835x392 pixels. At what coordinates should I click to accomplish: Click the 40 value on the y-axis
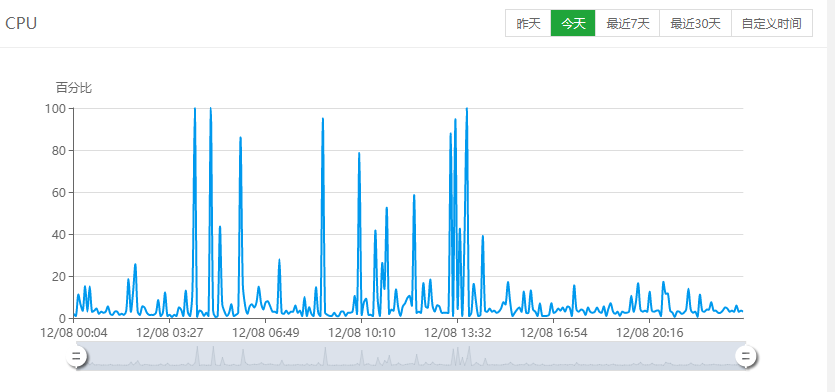click(60, 234)
